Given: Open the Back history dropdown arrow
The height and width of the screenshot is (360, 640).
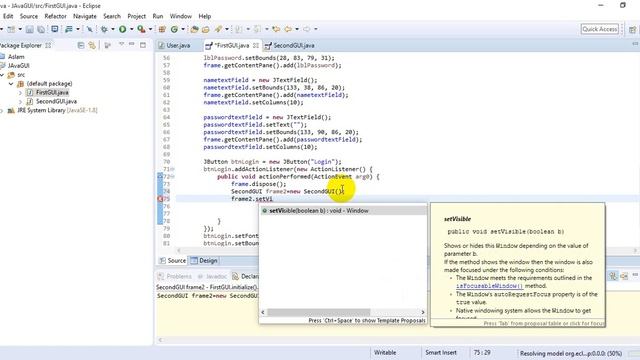Looking at the screenshot, I should [x=297, y=29].
